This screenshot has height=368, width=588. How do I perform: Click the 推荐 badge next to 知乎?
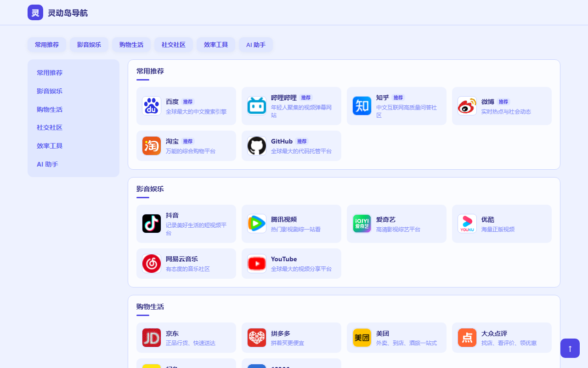click(x=398, y=98)
